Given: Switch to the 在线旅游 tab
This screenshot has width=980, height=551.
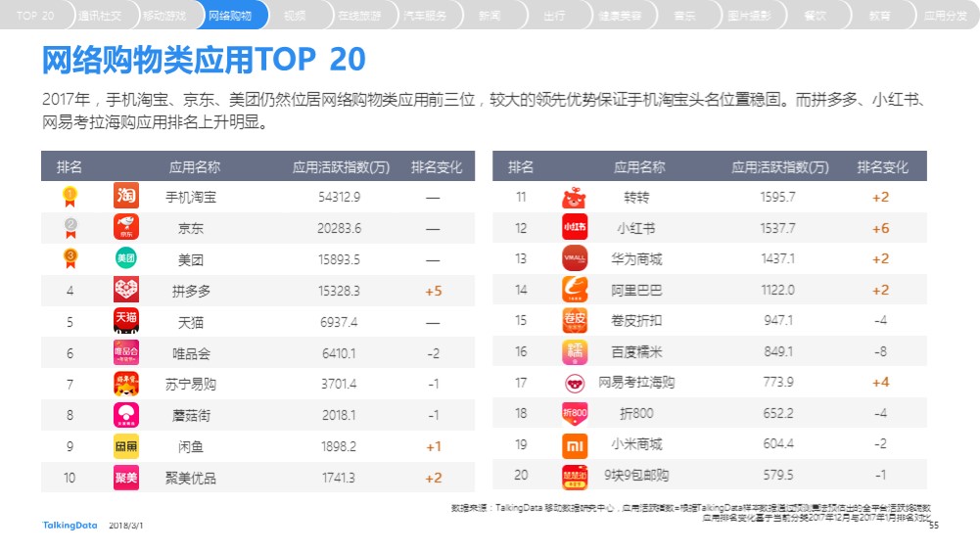Looking at the screenshot, I should click(360, 16).
